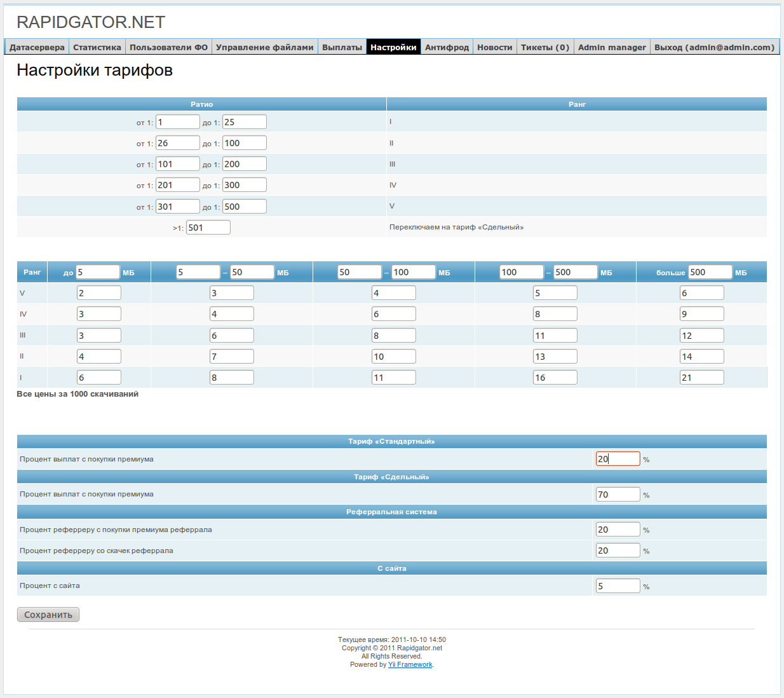Focus the rank V ratio 'до' field with 500
Viewport: 784px width, 698px height.
245,207
